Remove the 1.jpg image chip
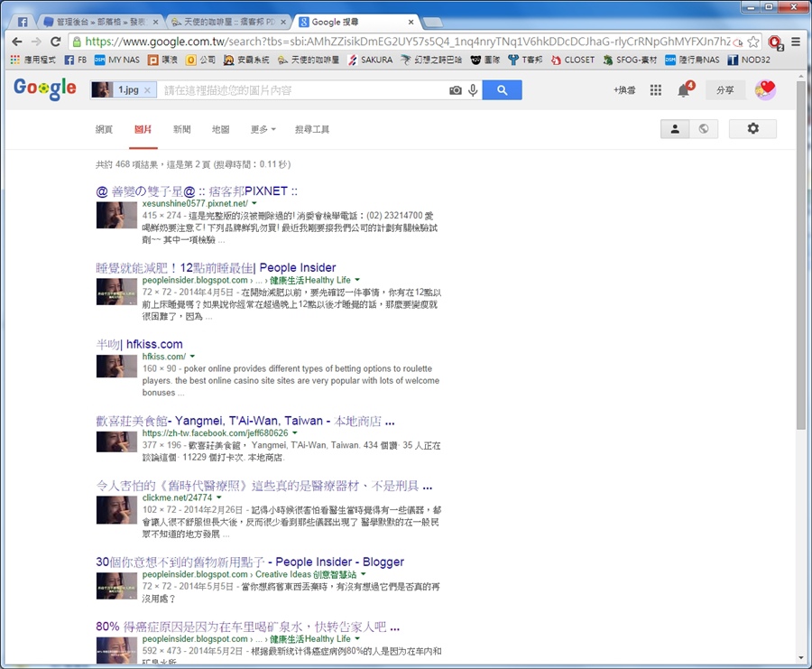The image size is (812, 669). point(148,90)
